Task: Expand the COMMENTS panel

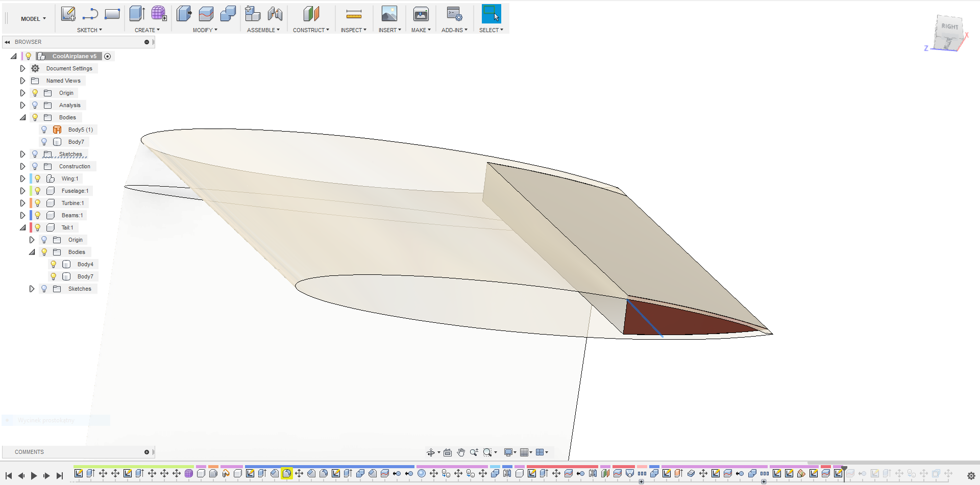Action: coord(146,452)
